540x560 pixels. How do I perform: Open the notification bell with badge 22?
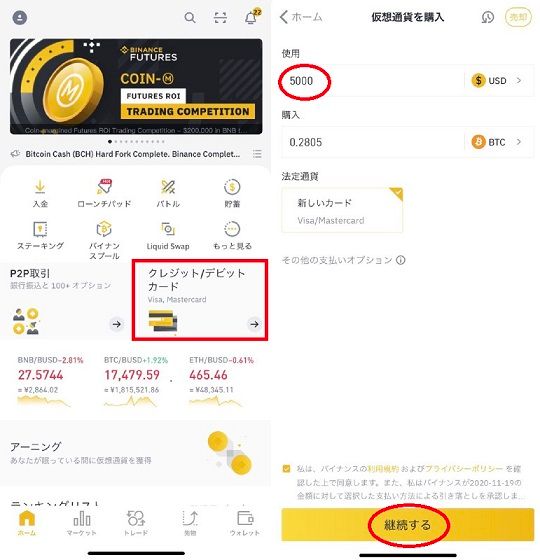tap(252, 17)
